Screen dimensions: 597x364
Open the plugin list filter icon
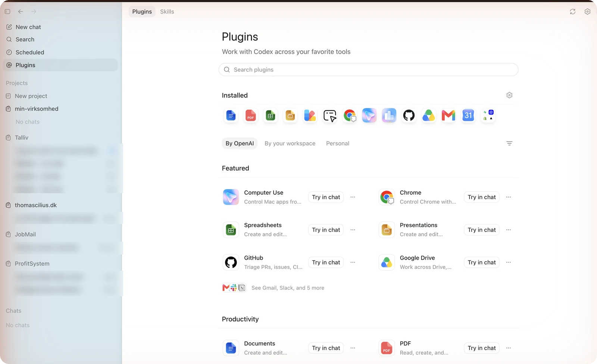click(x=509, y=143)
